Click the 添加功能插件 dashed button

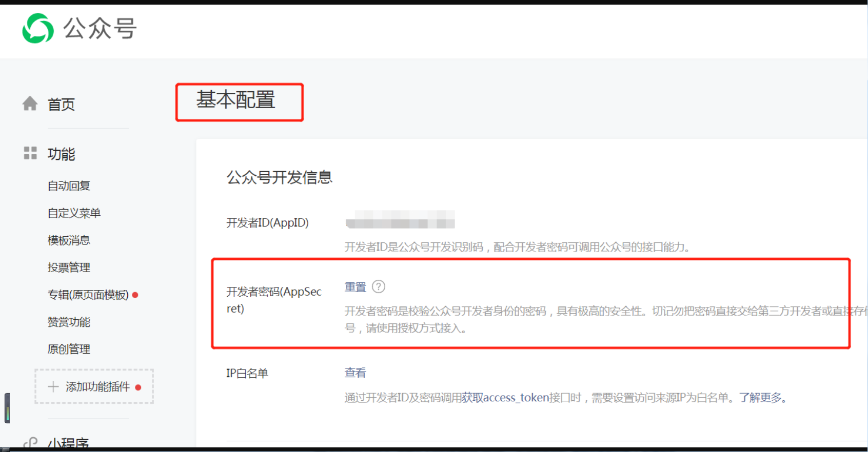94,386
